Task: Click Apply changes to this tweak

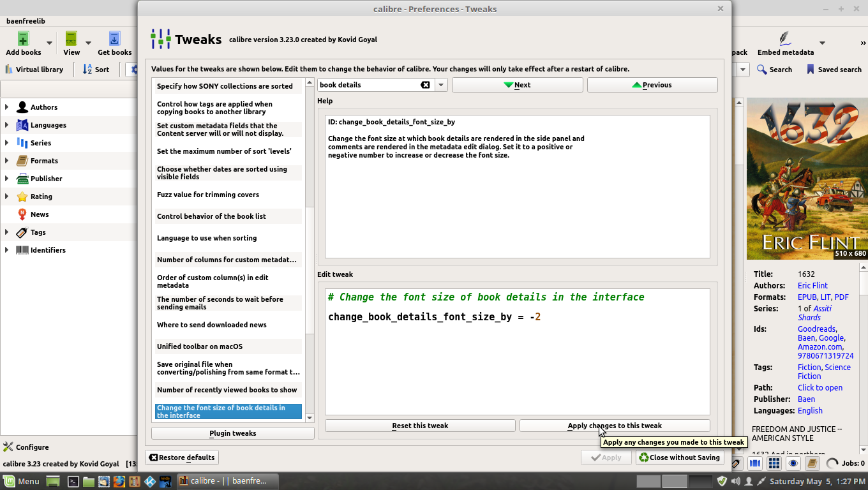Action: (615, 426)
